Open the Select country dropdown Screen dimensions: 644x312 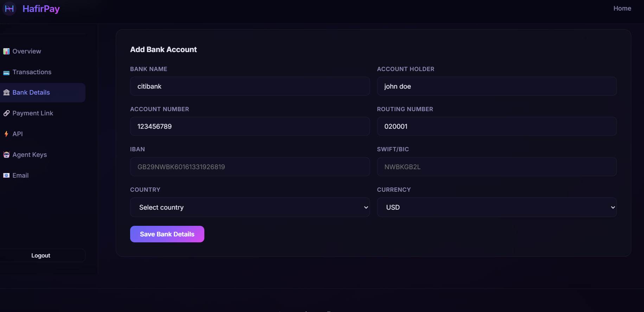point(250,207)
